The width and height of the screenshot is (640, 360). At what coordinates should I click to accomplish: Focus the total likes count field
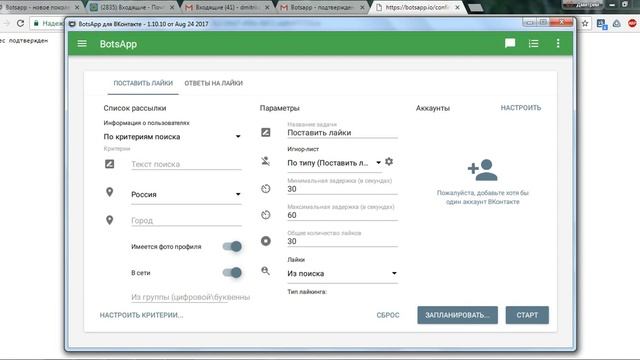[342, 241]
